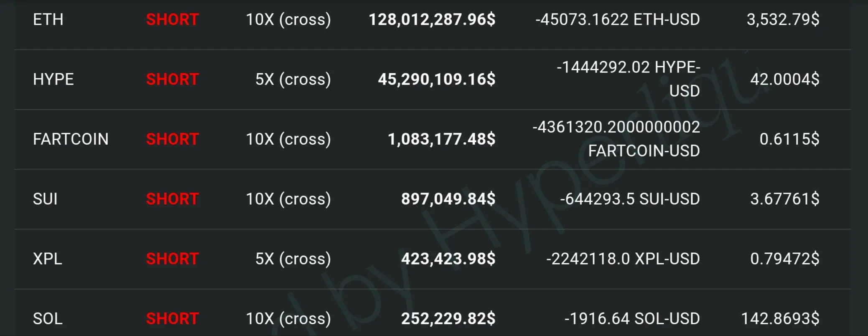Click SHORT tag on the SUI row

(172, 199)
